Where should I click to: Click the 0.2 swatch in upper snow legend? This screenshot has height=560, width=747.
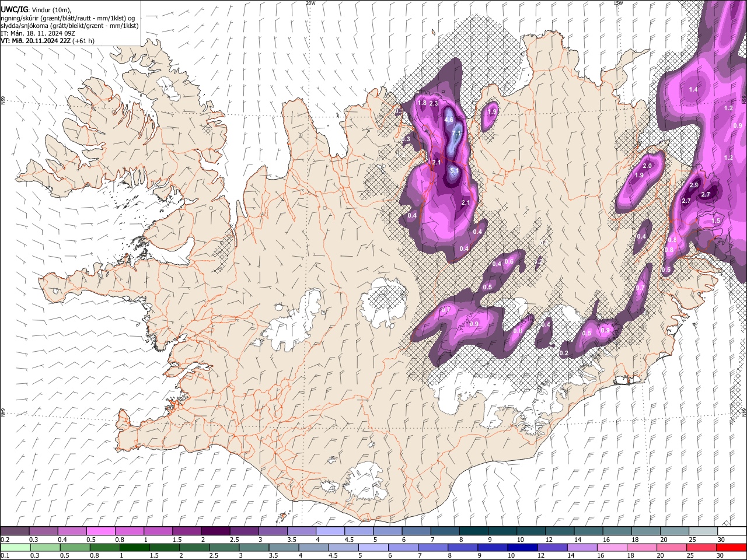pos(15,531)
